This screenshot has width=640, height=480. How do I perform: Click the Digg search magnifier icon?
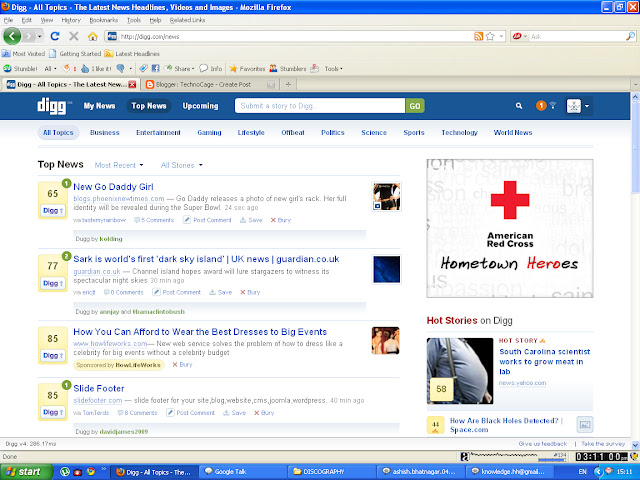point(519,106)
